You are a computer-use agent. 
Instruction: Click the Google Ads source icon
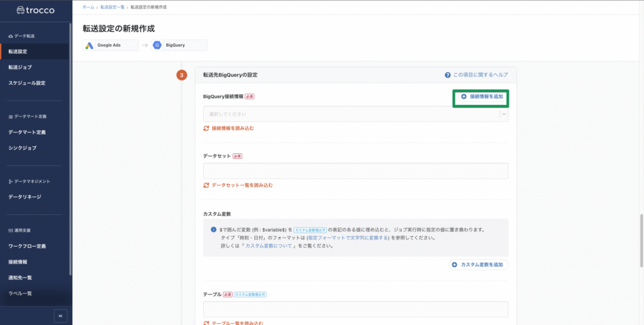coord(90,45)
